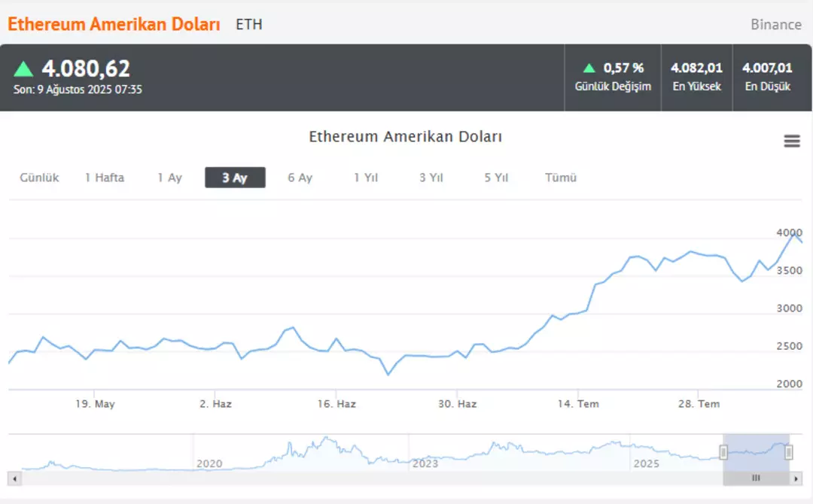The width and height of the screenshot is (813, 504).
Task: Click the green up triangle beside 4.080,62
Action: (x=23, y=68)
